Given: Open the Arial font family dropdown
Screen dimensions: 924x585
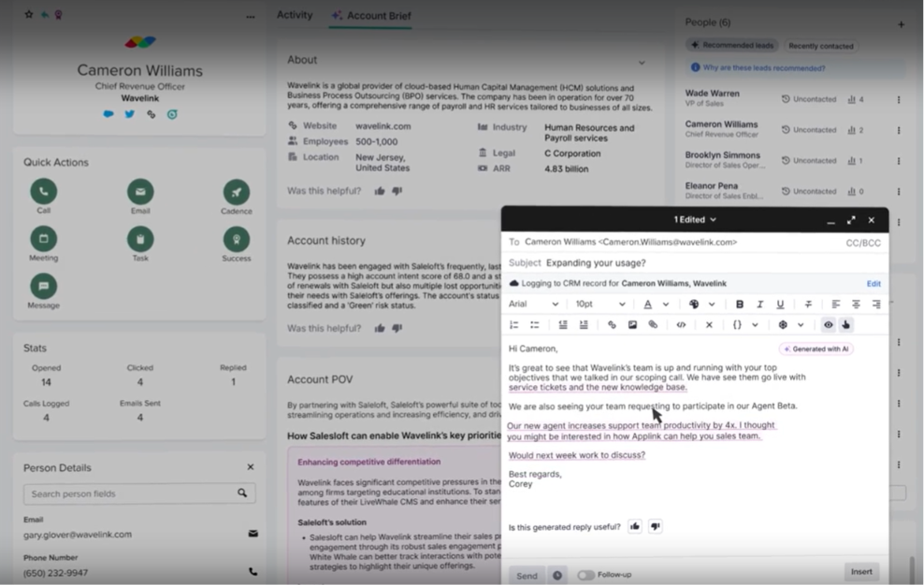Looking at the screenshot, I should [533, 304].
